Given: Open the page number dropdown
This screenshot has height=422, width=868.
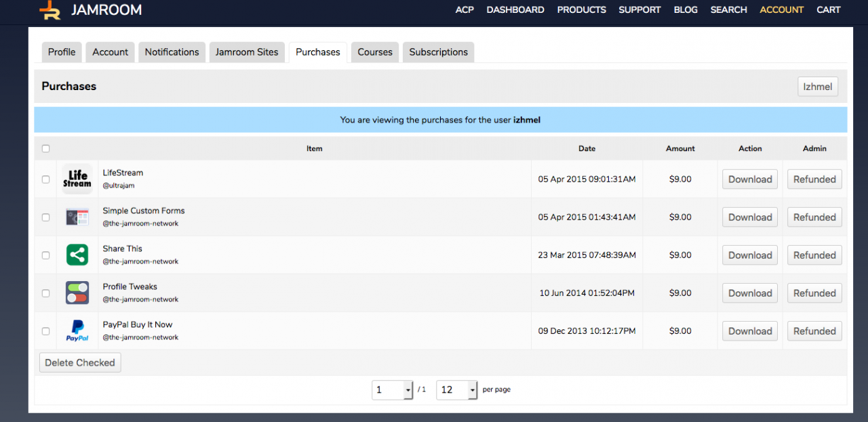Looking at the screenshot, I should pos(393,390).
